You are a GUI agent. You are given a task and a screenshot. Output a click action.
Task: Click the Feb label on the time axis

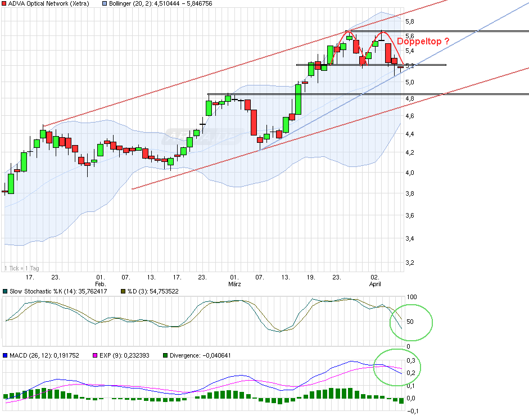[x=100, y=283]
